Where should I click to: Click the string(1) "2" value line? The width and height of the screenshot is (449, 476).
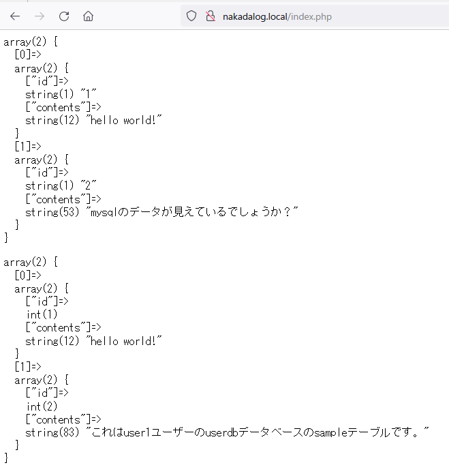[61, 185]
